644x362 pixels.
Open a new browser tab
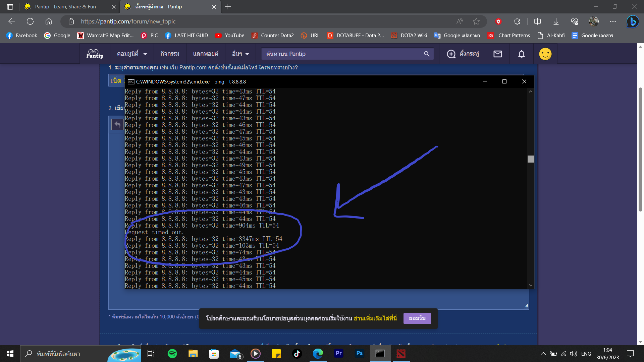coord(228,7)
